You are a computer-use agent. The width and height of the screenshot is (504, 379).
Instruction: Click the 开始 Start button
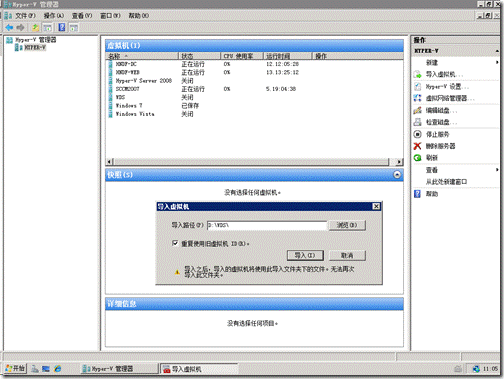click(15, 368)
